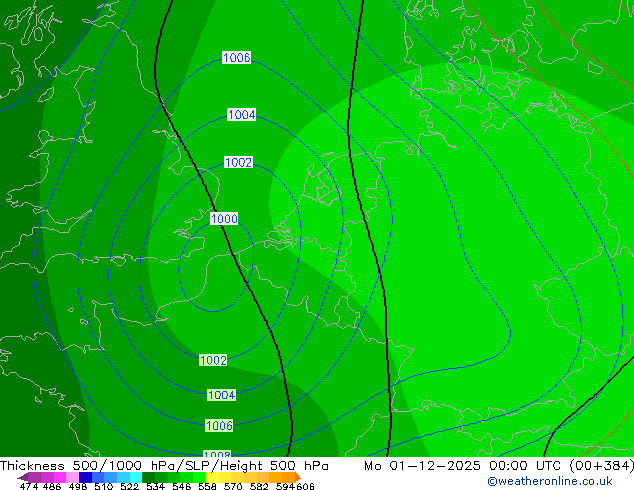Pick the bright yellow legend swatch
Screen dimensions: 634x490
click(x=212, y=477)
